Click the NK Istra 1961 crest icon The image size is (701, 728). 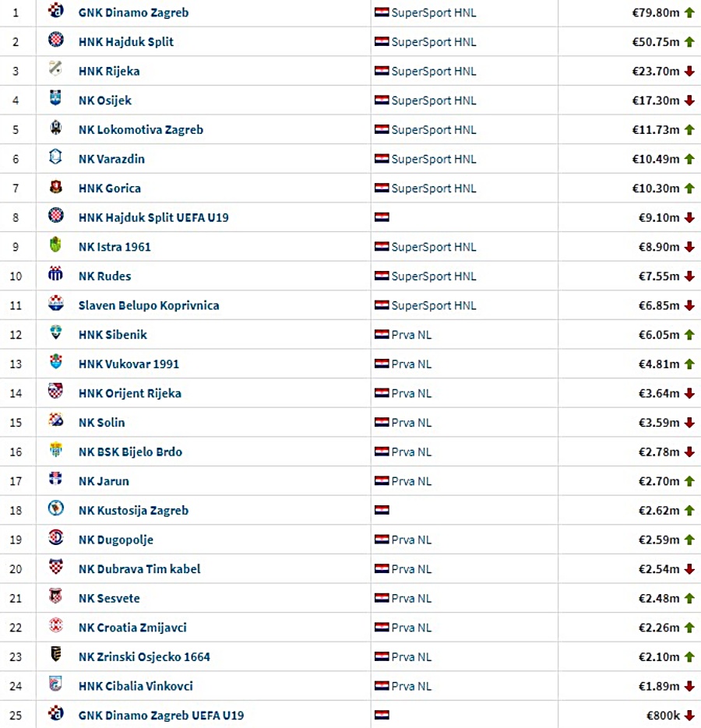(x=56, y=244)
